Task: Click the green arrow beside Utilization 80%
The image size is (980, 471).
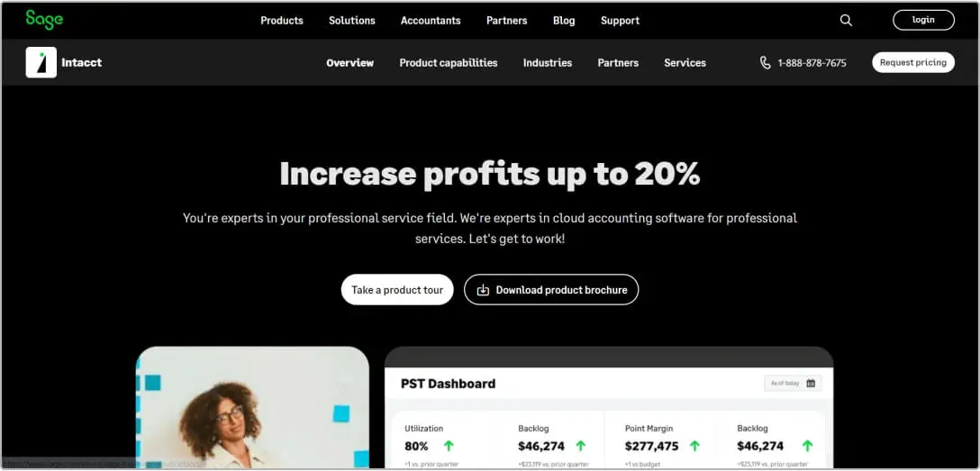Action: pos(449,446)
